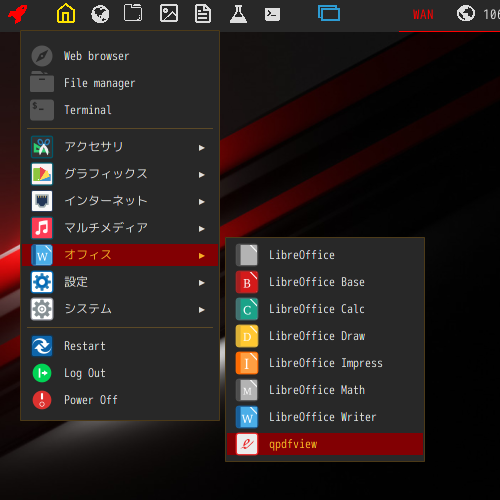Viewport: 500px width, 500px height.
Task: Launch LibreOffice Base
Action: point(325,282)
